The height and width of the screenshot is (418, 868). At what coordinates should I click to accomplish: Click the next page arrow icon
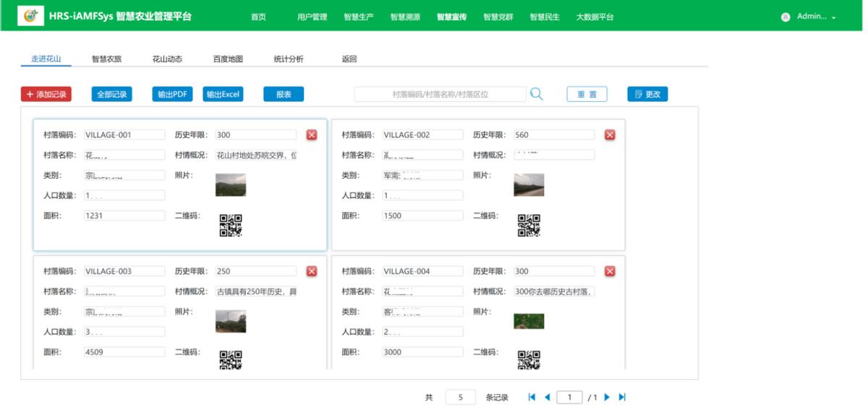pyautogui.click(x=606, y=396)
